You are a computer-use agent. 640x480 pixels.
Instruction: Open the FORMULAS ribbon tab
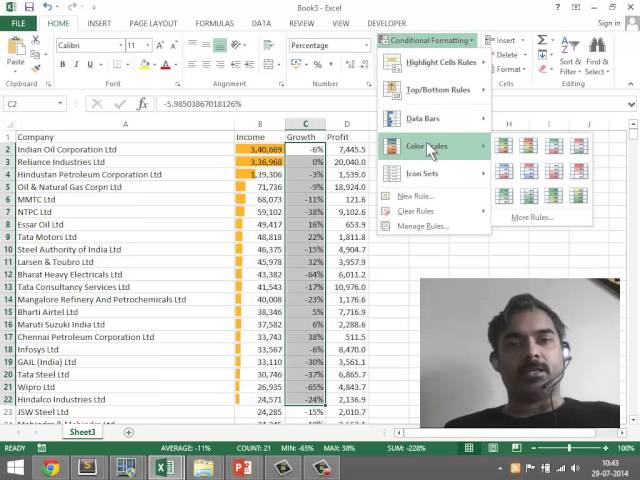point(215,24)
